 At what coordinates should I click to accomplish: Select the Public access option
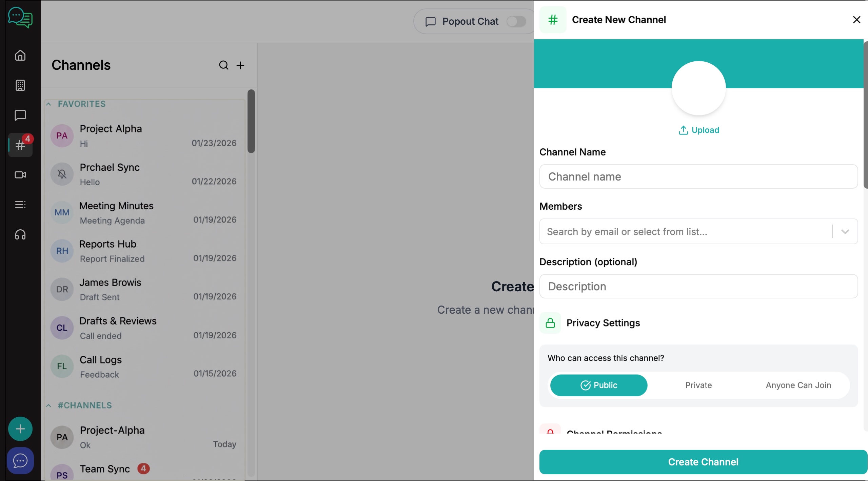coord(599,385)
